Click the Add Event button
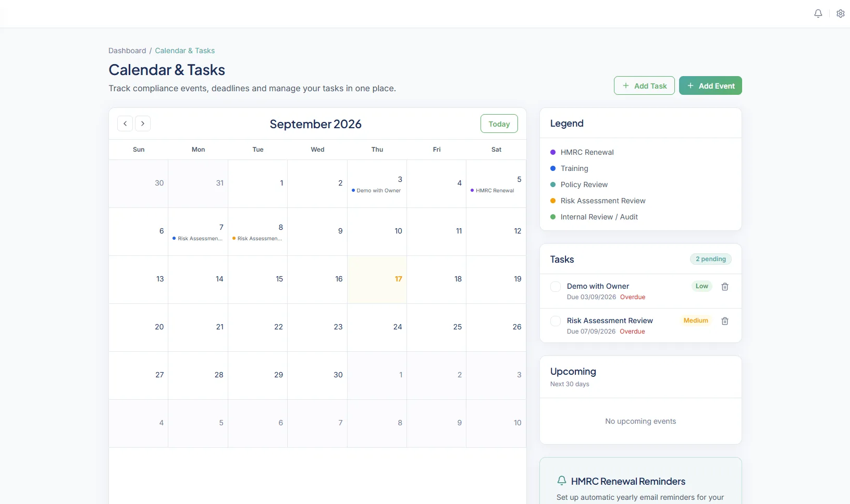The image size is (850, 504). point(710,85)
